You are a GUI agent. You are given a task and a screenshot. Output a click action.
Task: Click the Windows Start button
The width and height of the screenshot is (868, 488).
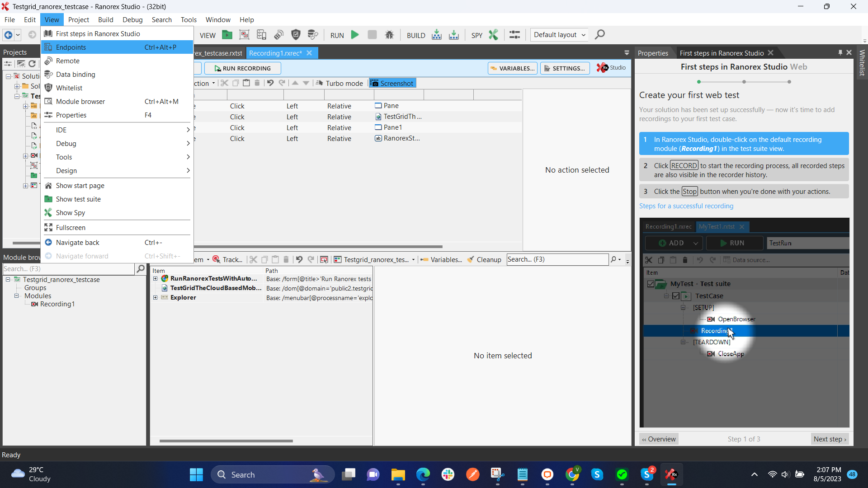[196, 474]
